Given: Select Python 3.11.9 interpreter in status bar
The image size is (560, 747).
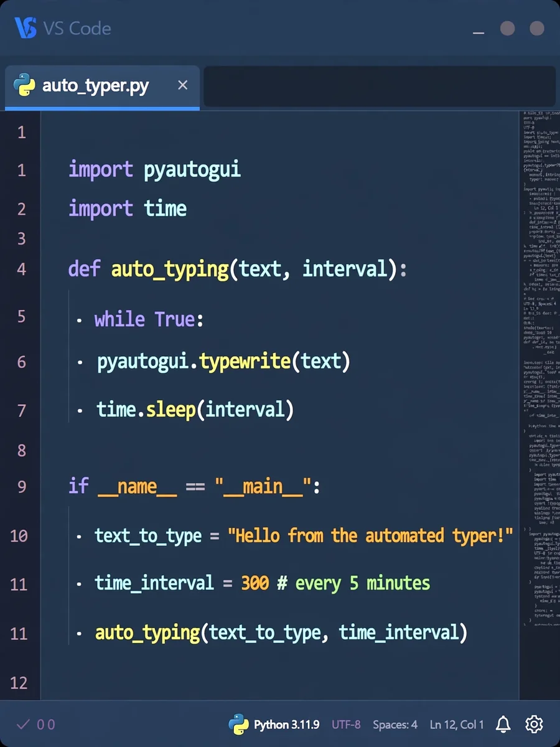Looking at the screenshot, I should [x=286, y=725].
